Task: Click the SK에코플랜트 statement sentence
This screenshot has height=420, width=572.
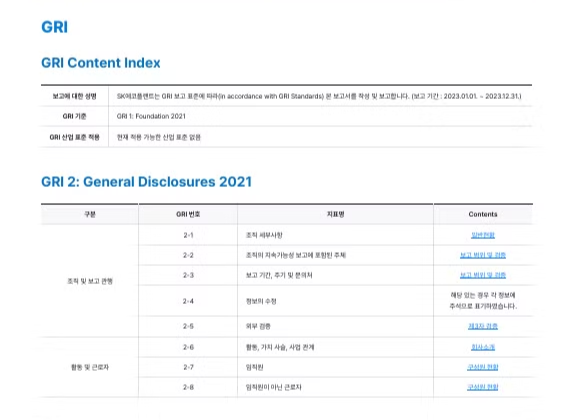Action: (319, 96)
